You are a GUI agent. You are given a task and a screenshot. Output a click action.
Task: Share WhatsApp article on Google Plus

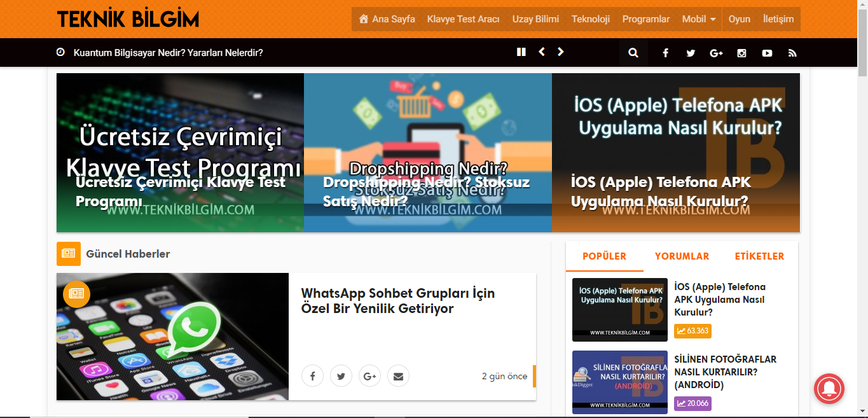369,376
